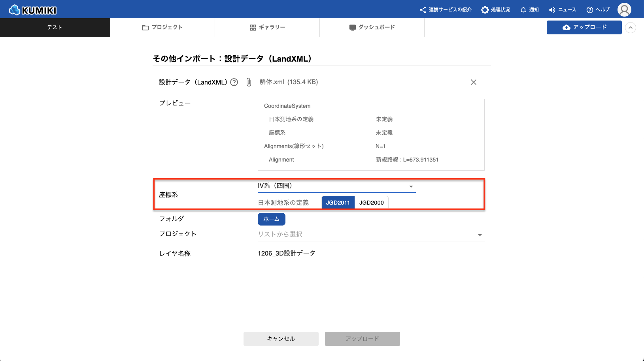Image resolution: width=644 pixels, height=361 pixels.
Task: Select JGD2011 geodetic datum
Action: click(338, 203)
